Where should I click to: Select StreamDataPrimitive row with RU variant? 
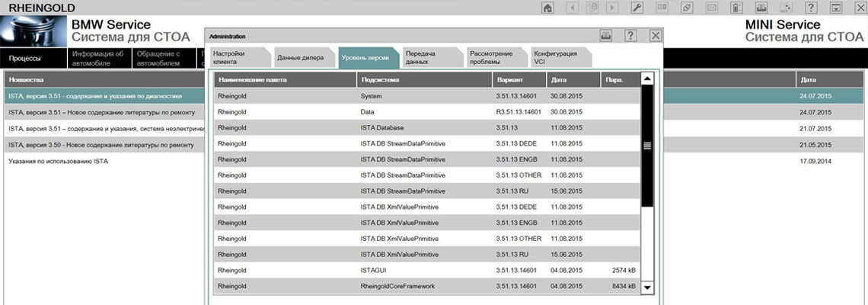(x=427, y=191)
